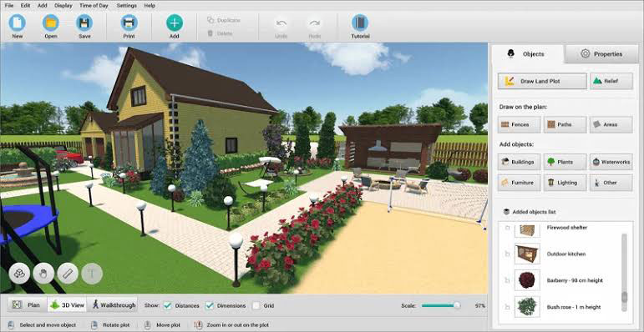
Task: Click the Scale slider handle
Action: [457, 305]
